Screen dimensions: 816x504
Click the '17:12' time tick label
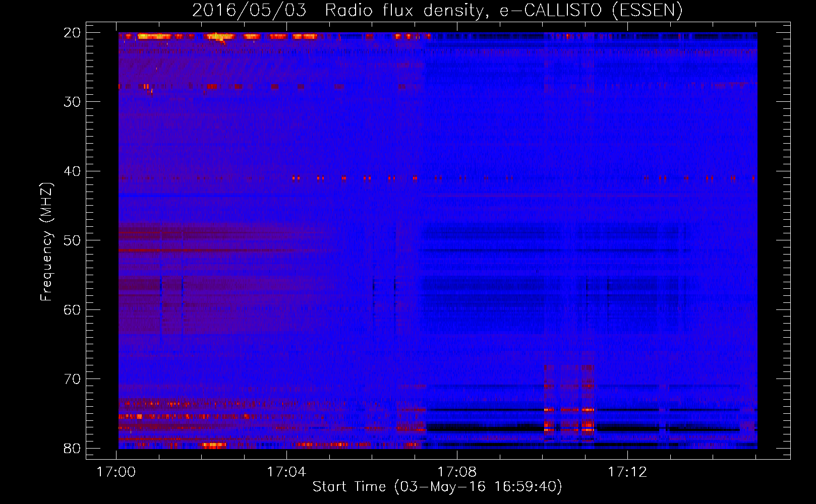(x=627, y=472)
